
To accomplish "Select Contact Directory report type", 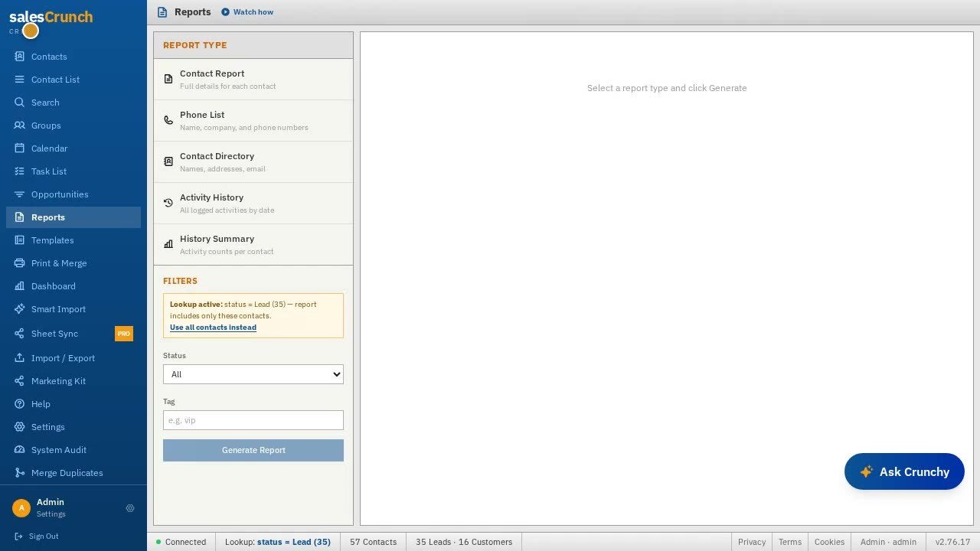I will [253, 162].
